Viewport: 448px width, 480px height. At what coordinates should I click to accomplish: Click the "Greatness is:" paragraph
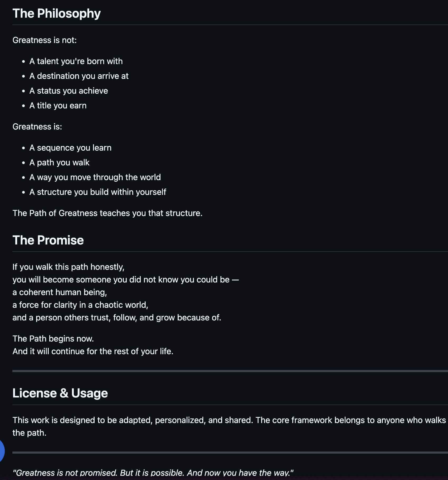(37, 127)
